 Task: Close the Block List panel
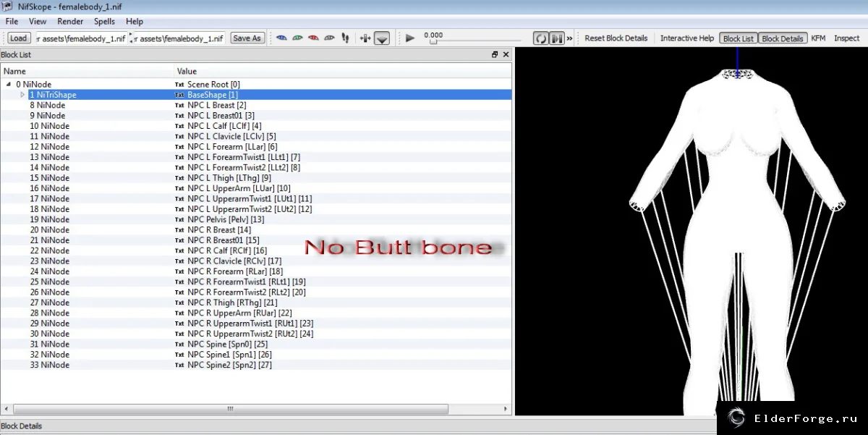click(506, 54)
